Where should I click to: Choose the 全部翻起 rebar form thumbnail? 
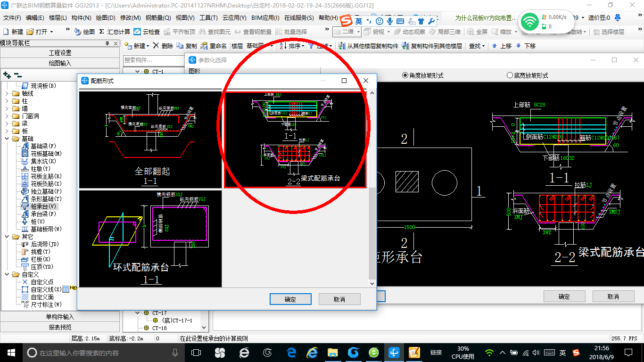(x=150, y=140)
